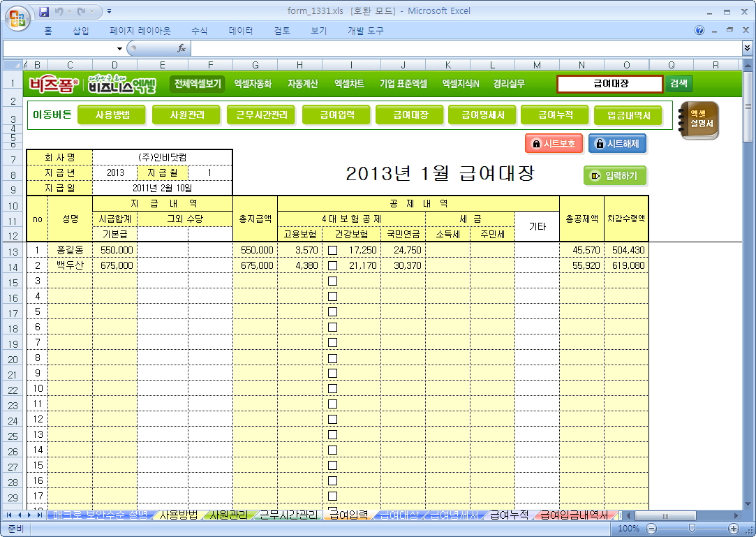Viewport: 756px width, 537px height.
Task: Switch to the 급여누적 sheet tab
Action: (x=509, y=515)
